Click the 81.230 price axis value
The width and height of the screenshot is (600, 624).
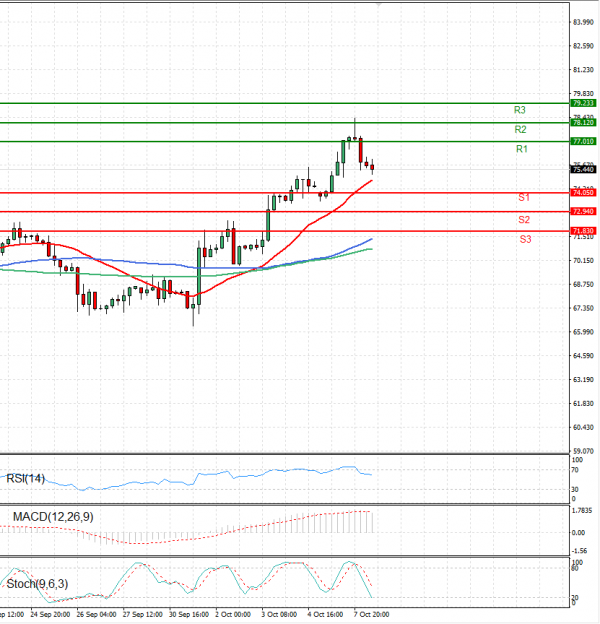pyautogui.click(x=583, y=70)
